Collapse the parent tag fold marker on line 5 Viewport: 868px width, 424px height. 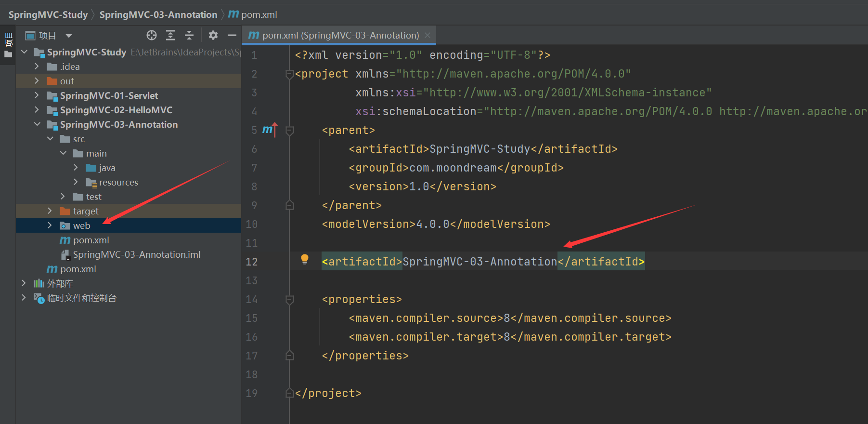click(x=290, y=130)
